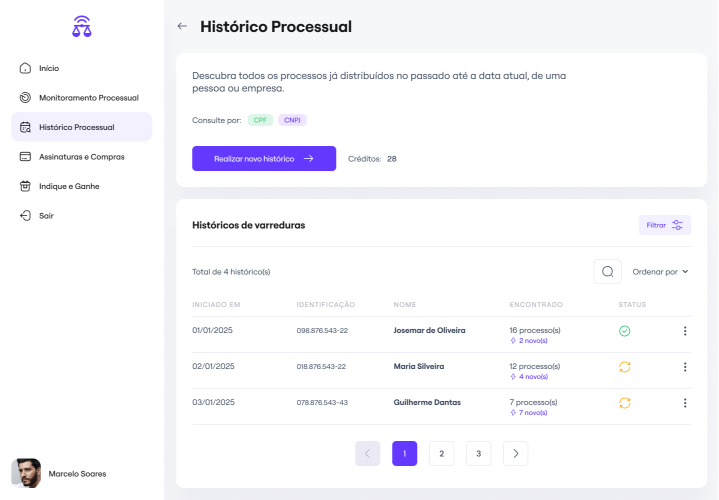Open the three-dot menu for Guilherme Dantas
Image resolution: width=719 pixels, height=500 pixels.
(x=685, y=403)
